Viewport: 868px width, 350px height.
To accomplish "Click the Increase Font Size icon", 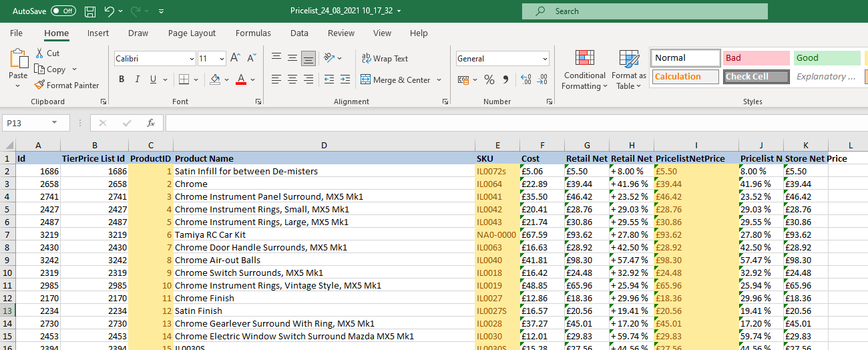I will (x=235, y=58).
